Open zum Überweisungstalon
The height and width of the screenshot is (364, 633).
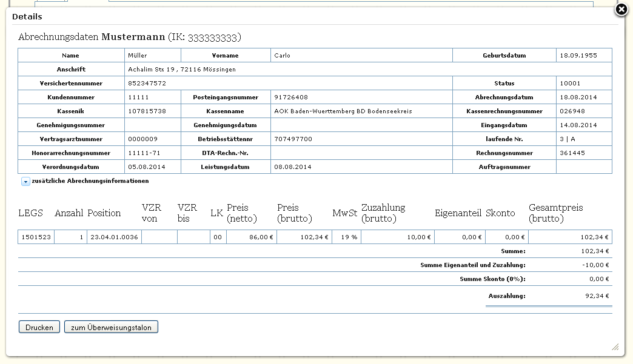click(111, 327)
